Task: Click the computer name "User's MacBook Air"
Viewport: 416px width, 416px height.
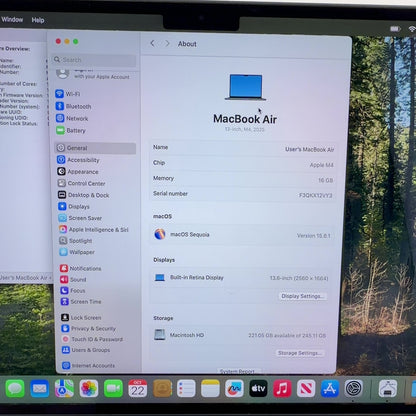Action: (309, 149)
